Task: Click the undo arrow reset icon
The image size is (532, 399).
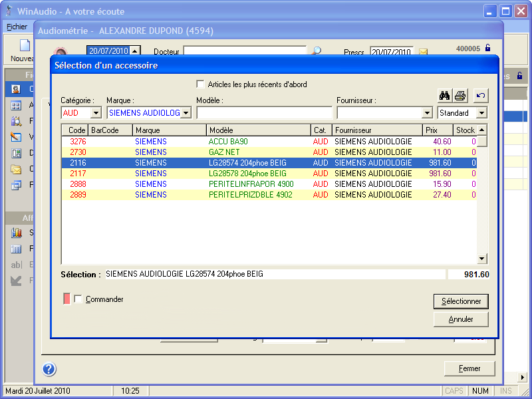Action: coord(479,96)
